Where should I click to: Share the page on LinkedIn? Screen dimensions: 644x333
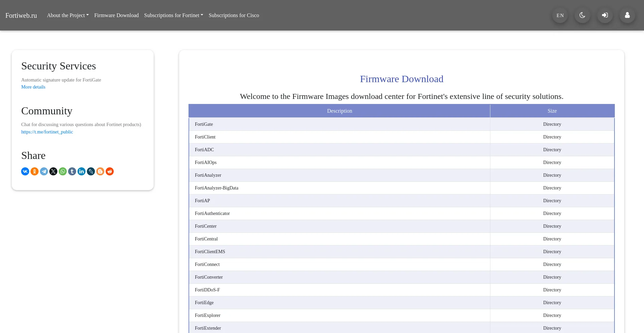[x=82, y=171]
